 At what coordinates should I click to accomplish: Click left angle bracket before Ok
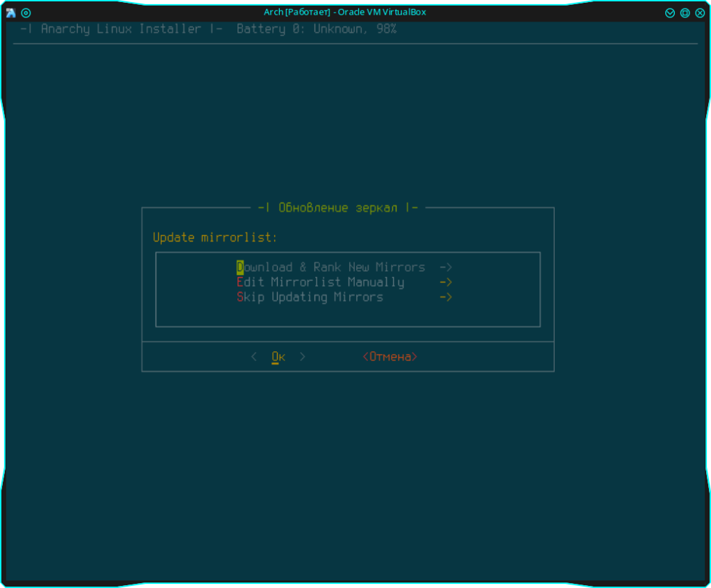[254, 357]
